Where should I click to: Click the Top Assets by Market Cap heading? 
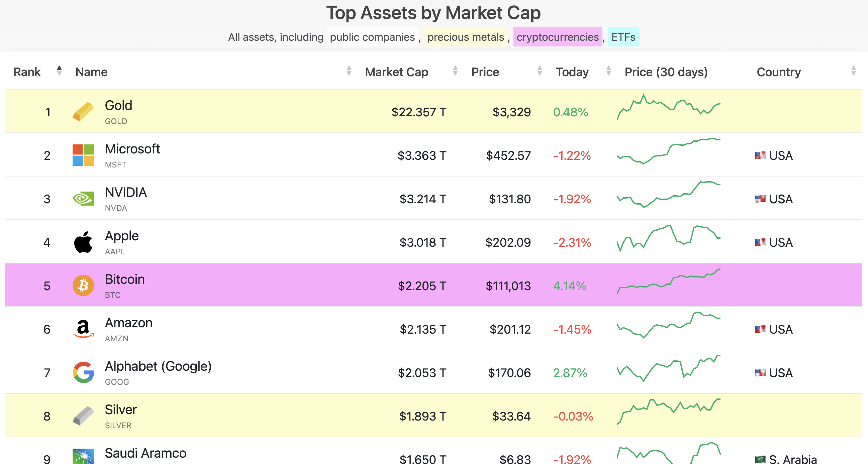pyautogui.click(x=433, y=13)
